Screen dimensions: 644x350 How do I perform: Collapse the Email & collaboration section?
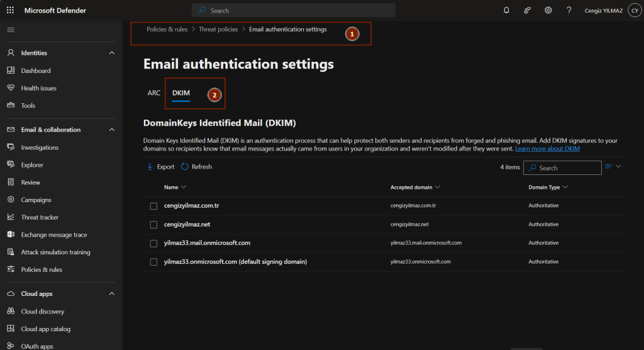112,130
